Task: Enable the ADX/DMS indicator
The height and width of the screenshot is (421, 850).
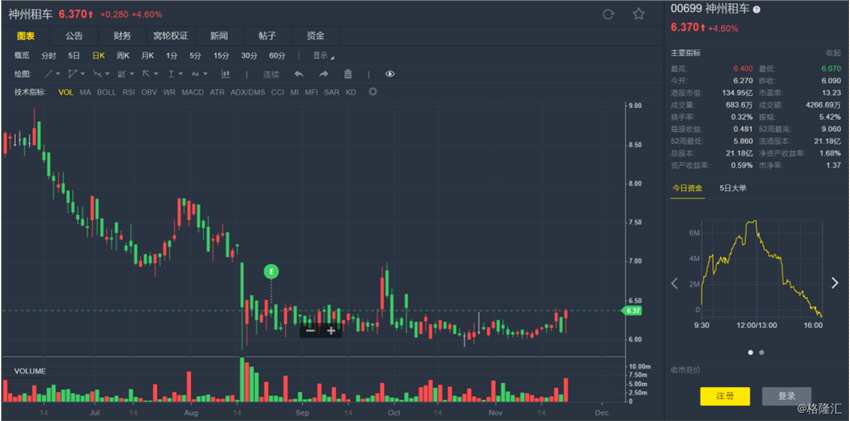Action: (248, 92)
